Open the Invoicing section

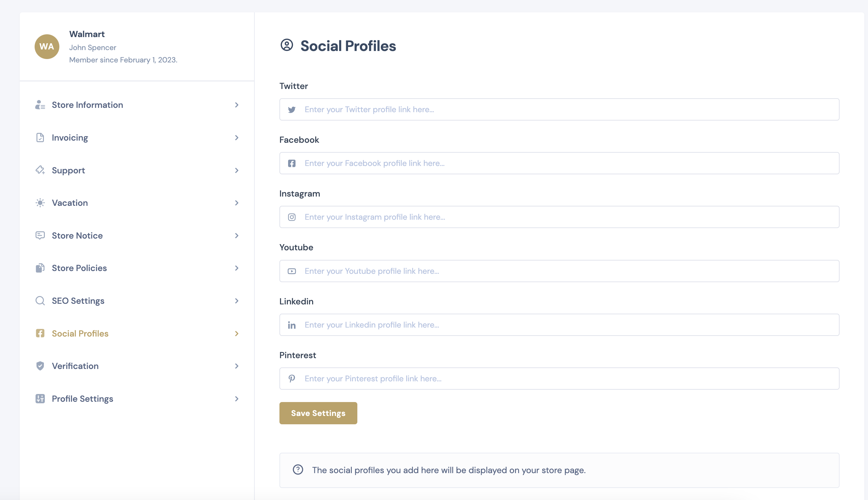pos(137,138)
